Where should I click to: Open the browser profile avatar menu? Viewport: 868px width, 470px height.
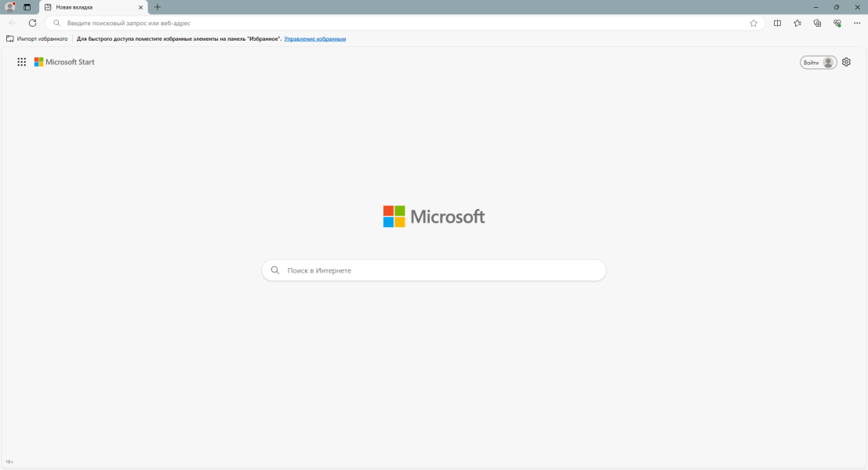pos(10,7)
